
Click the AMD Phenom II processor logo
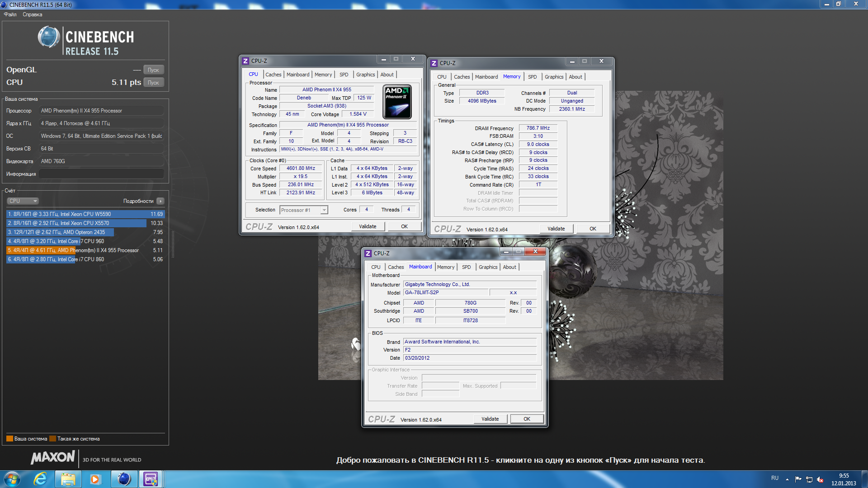click(x=397, y=102)
